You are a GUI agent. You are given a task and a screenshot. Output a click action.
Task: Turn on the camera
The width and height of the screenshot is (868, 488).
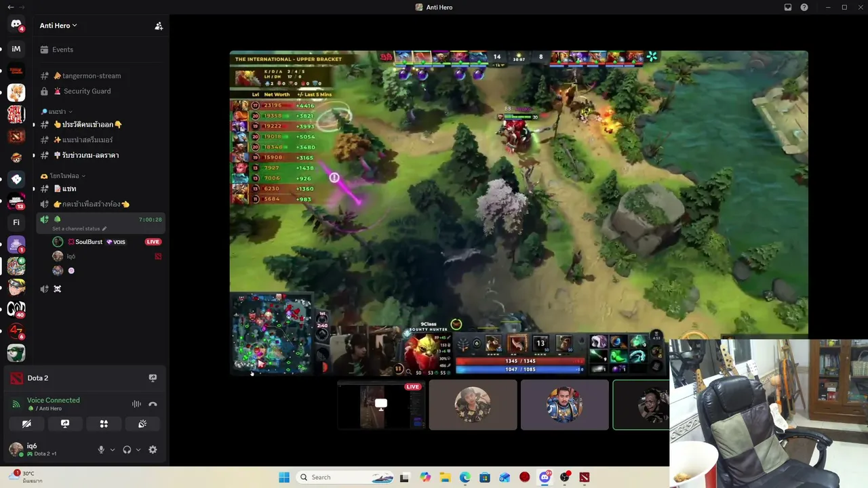pyautogui.click(x=26, y=424)
